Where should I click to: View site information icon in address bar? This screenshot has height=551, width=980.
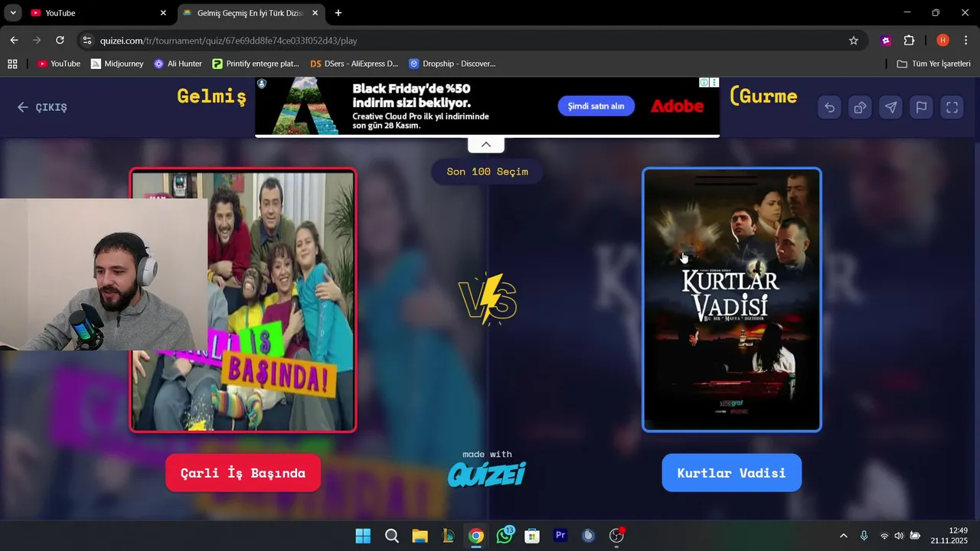(87, 41)
